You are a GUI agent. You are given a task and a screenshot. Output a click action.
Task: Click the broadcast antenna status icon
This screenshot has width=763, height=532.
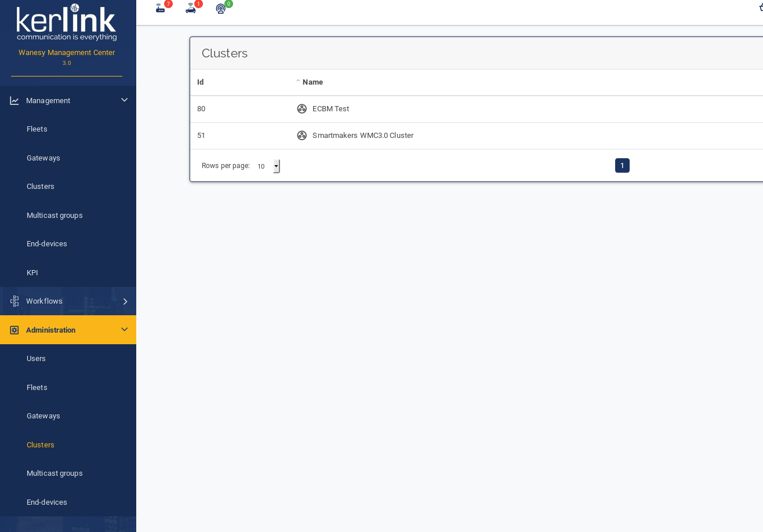tap(220, 9)
